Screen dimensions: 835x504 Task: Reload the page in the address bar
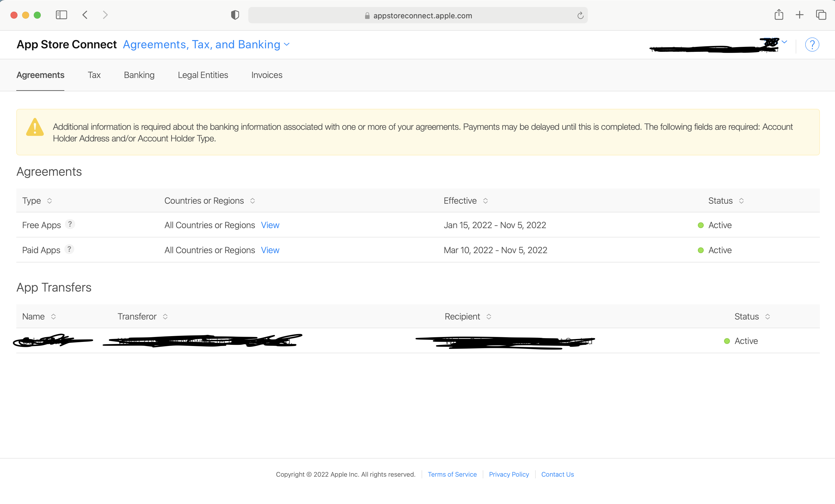click(x=580, y=16)
